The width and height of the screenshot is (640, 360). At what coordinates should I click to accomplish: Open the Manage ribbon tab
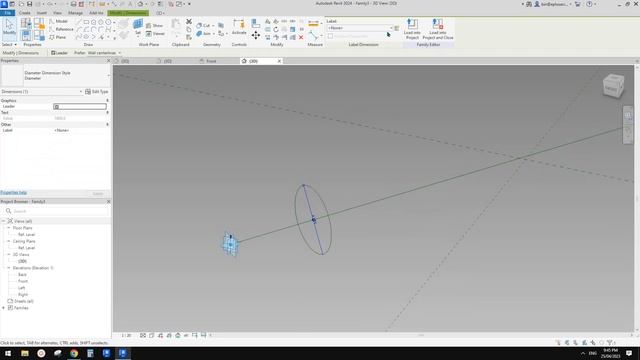click(76, 13)
